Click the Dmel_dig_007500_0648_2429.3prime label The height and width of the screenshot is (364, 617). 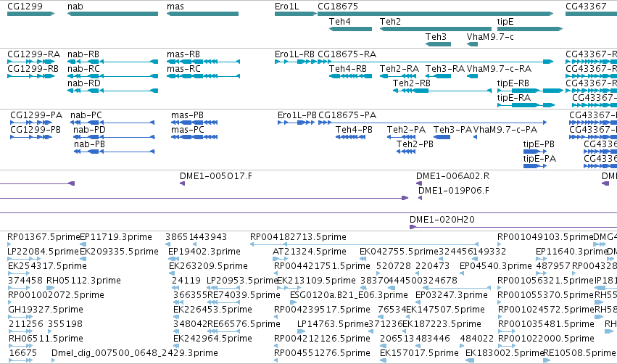point(135,353)
